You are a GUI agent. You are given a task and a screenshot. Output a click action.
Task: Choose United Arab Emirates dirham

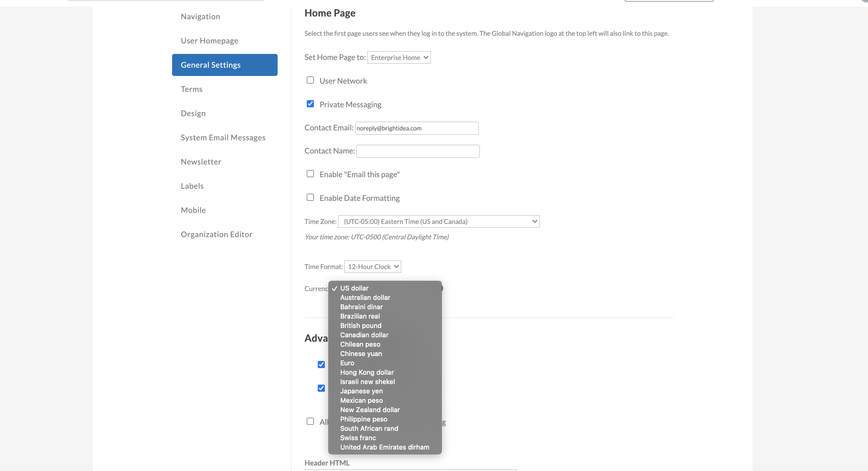(385, 447)
